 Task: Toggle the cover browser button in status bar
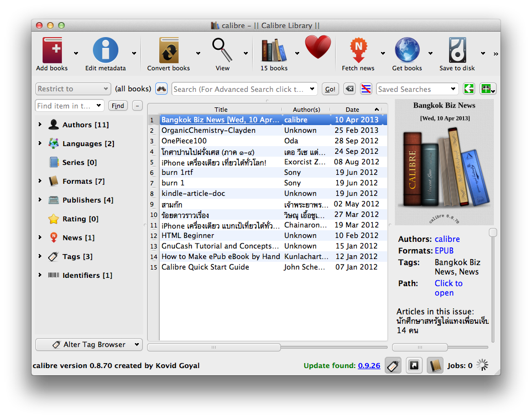coord(413,365)
